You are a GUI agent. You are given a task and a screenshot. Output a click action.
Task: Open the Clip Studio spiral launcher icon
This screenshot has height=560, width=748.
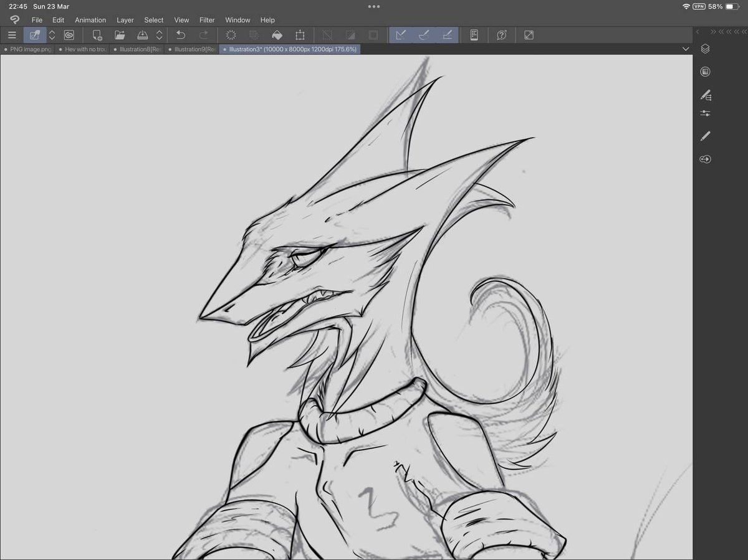click(69, 35)
